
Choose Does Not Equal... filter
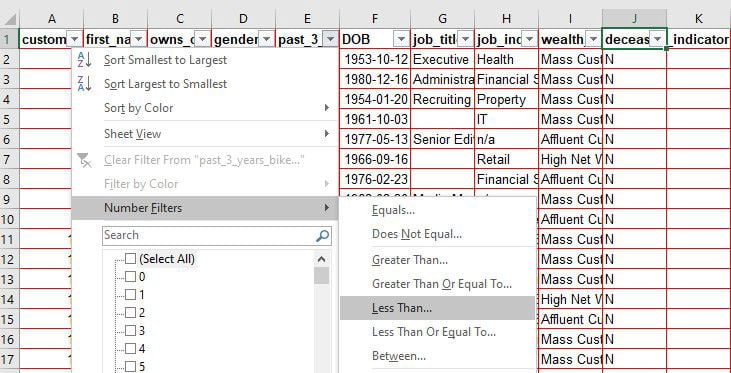pos(437,234)
